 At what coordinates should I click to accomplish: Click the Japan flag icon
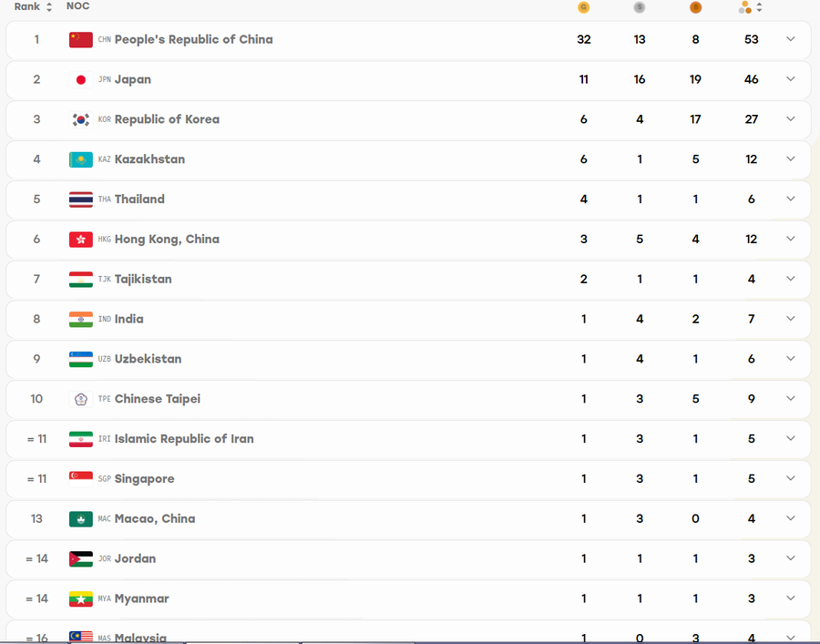80,79
